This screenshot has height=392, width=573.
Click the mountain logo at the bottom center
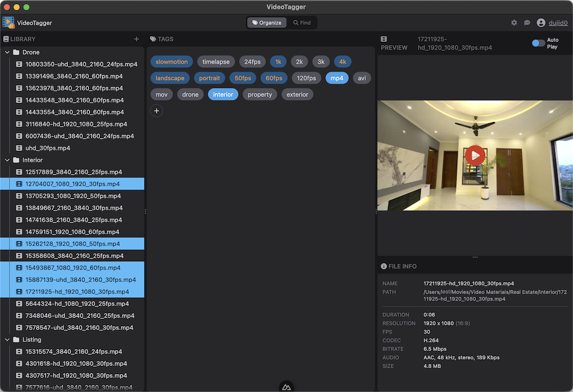[286, 386]
